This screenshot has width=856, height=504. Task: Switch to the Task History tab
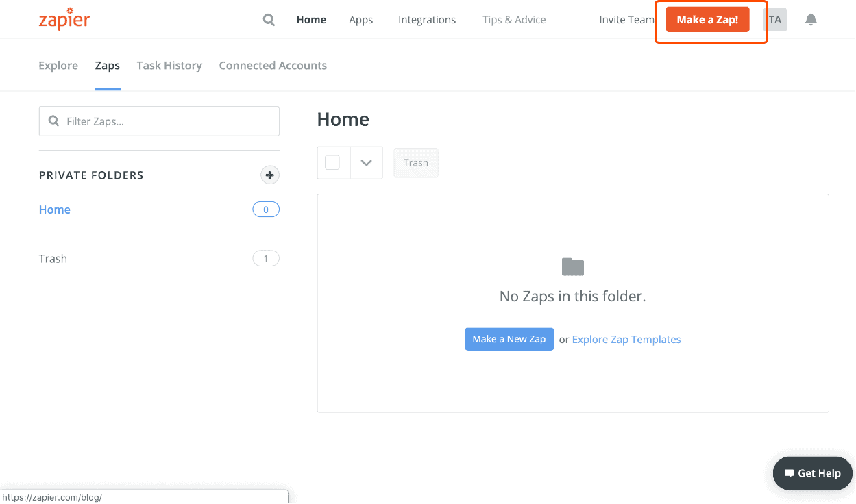coord(169,65)
